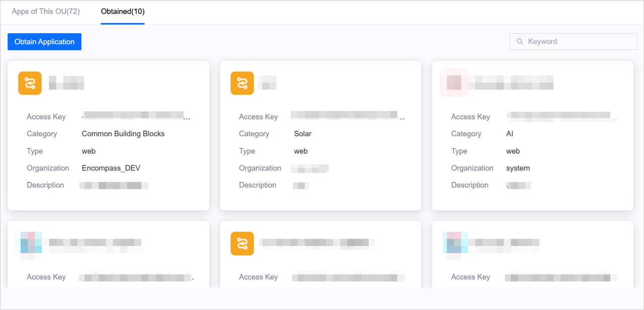Open the orange app icon on Common Building Blocks card
The height and width of the screenshot is (310, 644).
coord(30,83)
